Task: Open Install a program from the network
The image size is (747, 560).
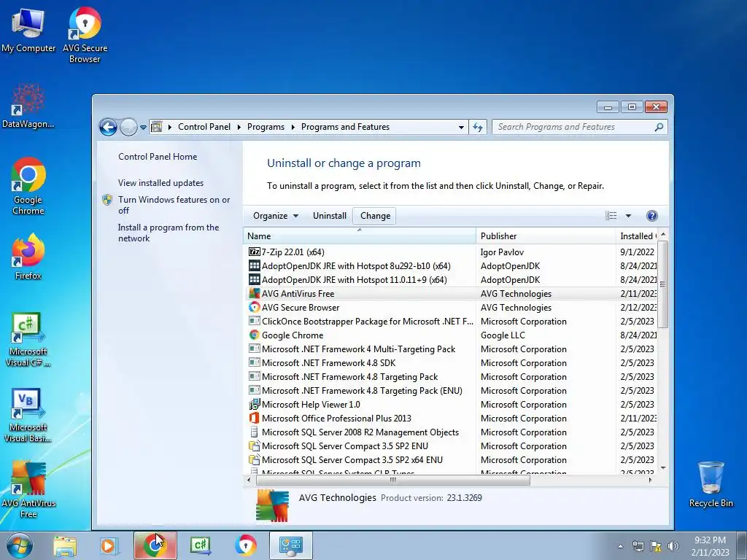Action: (x=169, y=233)
